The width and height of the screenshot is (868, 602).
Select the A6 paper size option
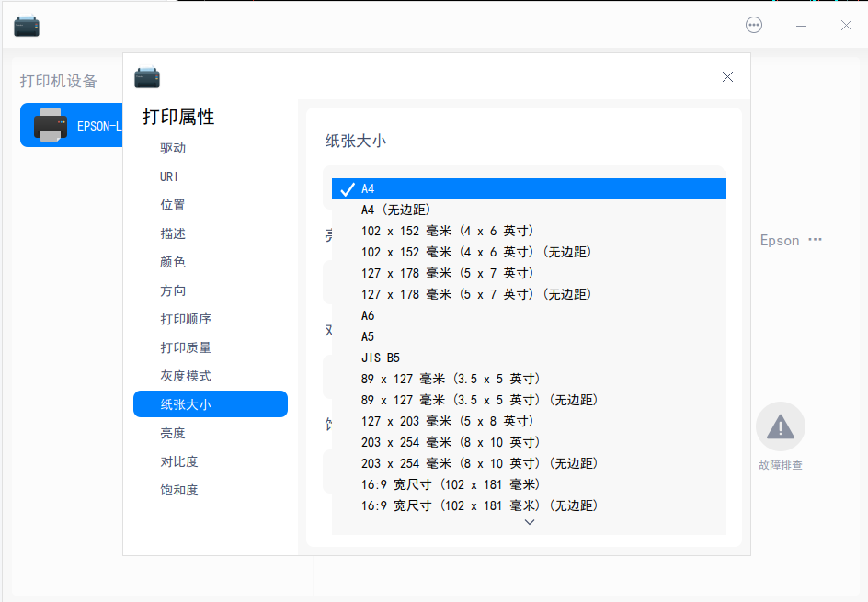[368, 315]
